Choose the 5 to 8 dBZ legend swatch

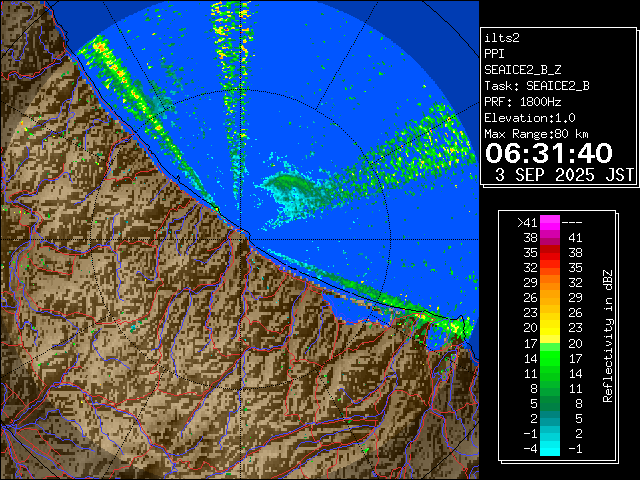[550, 402]
